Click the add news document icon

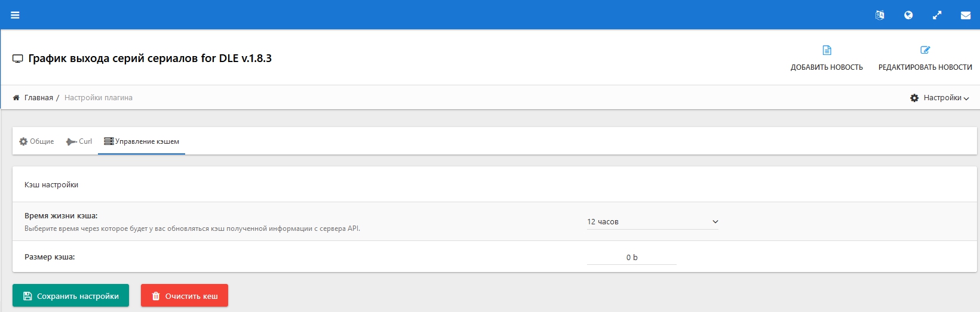(x=827, y=50)
